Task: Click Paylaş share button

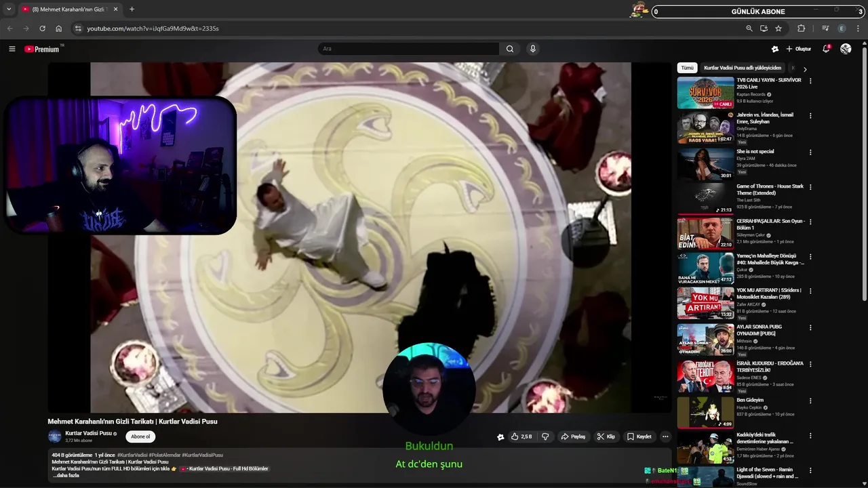Action: point(573,436)
